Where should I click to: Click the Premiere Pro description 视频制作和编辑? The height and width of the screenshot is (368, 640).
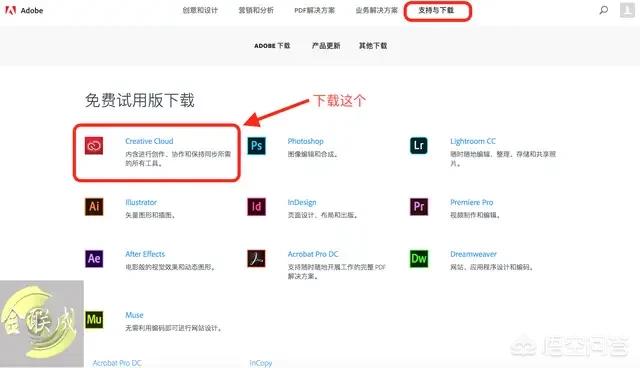pos(475,215)
